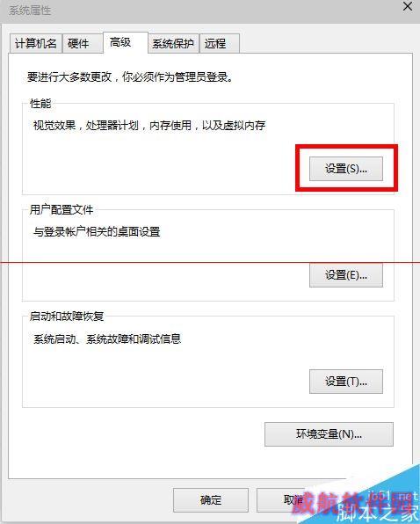420x524 pixels.
Task: Click the 用户配置文件 group label
Action: click(62, 210)
